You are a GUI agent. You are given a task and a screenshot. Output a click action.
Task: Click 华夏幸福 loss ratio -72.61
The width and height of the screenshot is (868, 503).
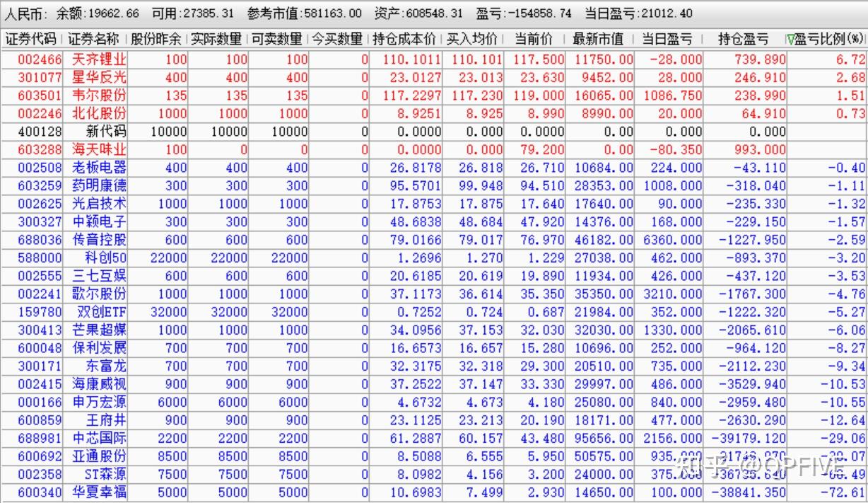(x=844, y=492)
